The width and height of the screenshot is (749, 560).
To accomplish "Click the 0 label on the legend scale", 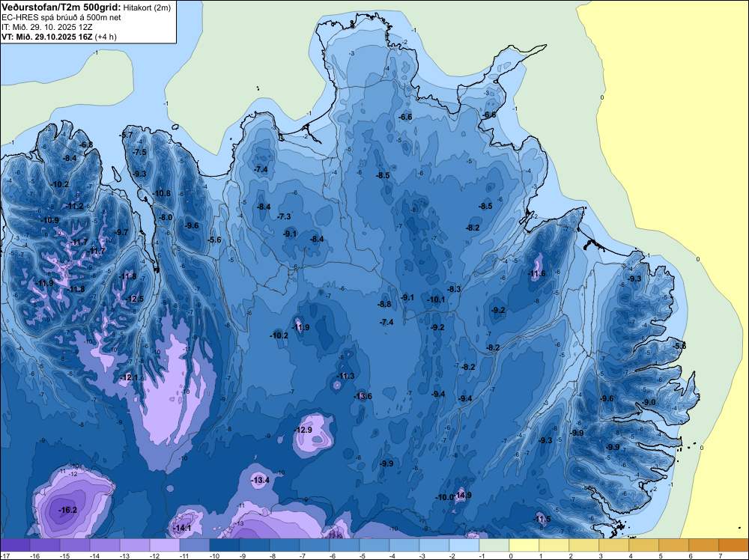I will (x=511, y=556).
